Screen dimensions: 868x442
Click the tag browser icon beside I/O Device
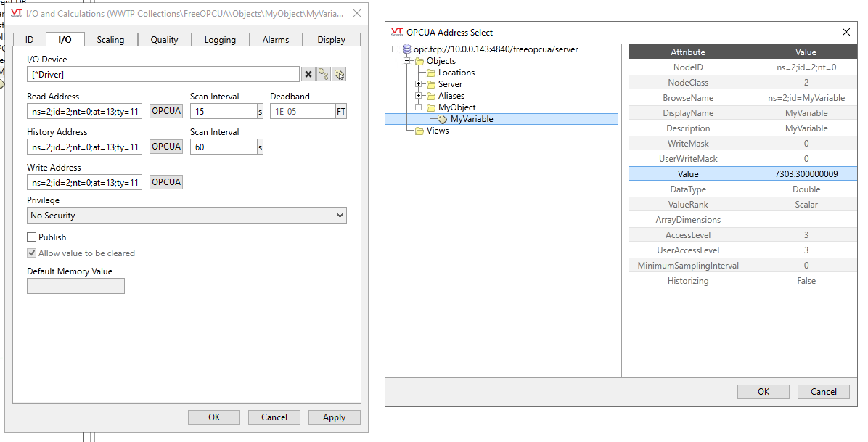tap(324, 74)
